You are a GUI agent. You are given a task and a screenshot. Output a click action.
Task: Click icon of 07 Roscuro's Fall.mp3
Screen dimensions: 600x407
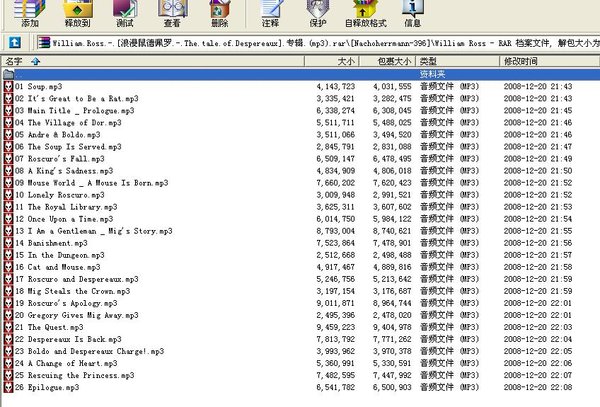coord(8,159)
